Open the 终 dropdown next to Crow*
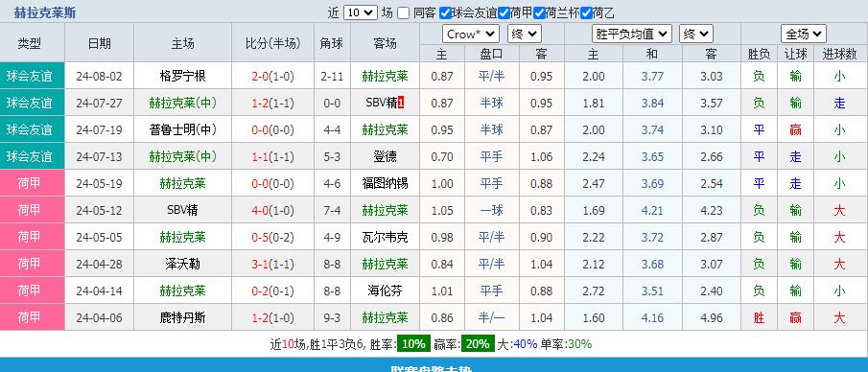The image size is (868, 372). pyautogui.click(x=525, y=35)
